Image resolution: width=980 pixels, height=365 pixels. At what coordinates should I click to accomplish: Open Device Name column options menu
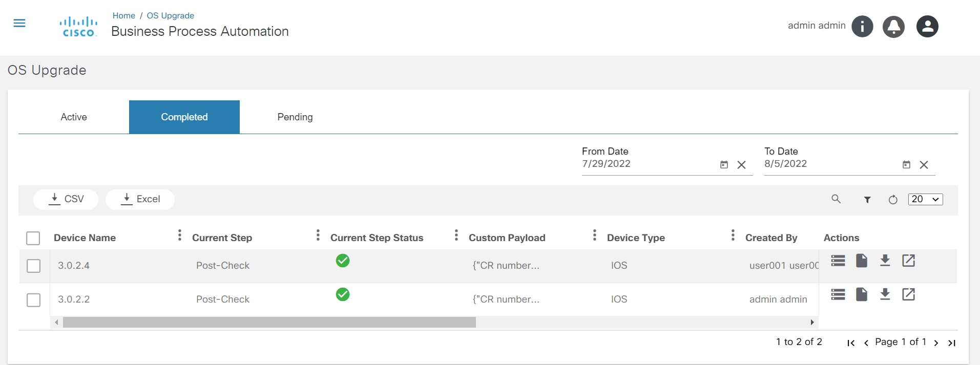coord(179,235)
